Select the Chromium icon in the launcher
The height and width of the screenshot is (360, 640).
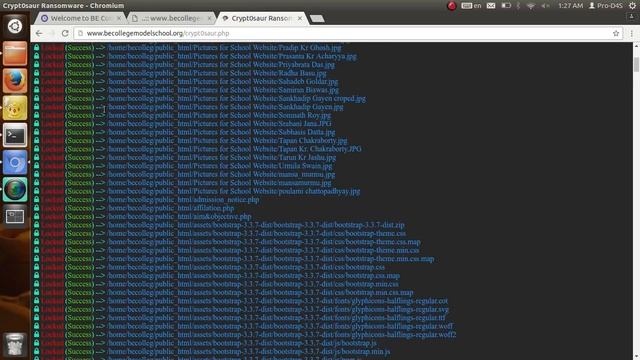[15, 162]
